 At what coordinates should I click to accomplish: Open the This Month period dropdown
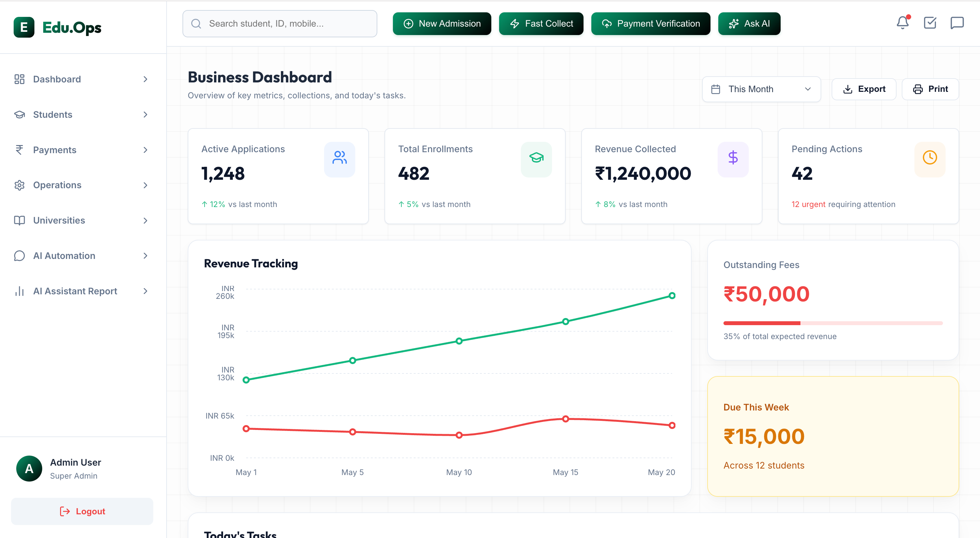coord(761,89)
